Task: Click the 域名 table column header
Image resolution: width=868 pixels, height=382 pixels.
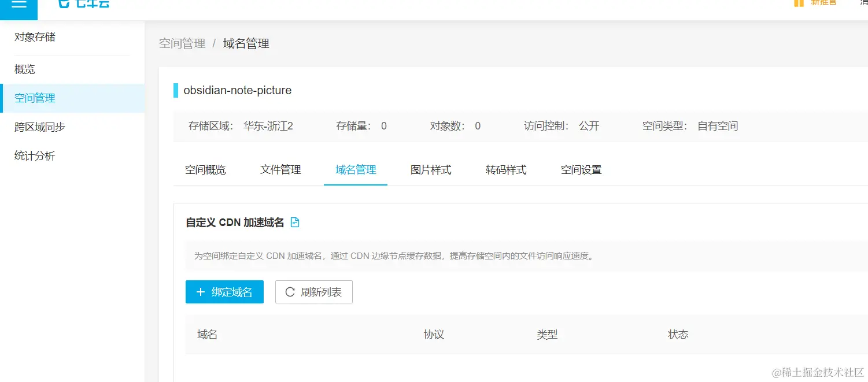Action: [x=206, y=334]
